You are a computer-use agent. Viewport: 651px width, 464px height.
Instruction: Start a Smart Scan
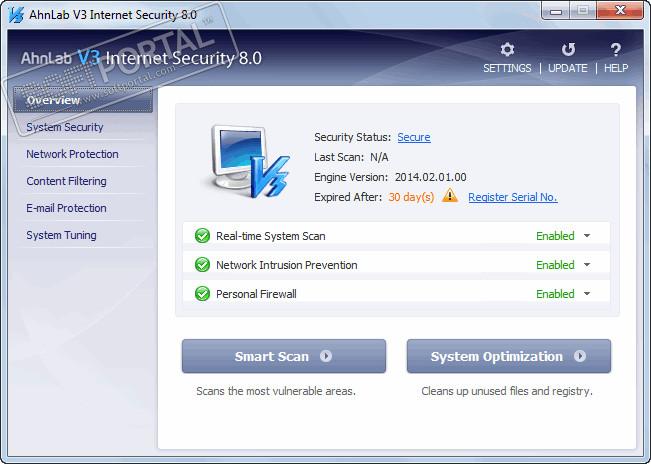click(x=284, y=356)
